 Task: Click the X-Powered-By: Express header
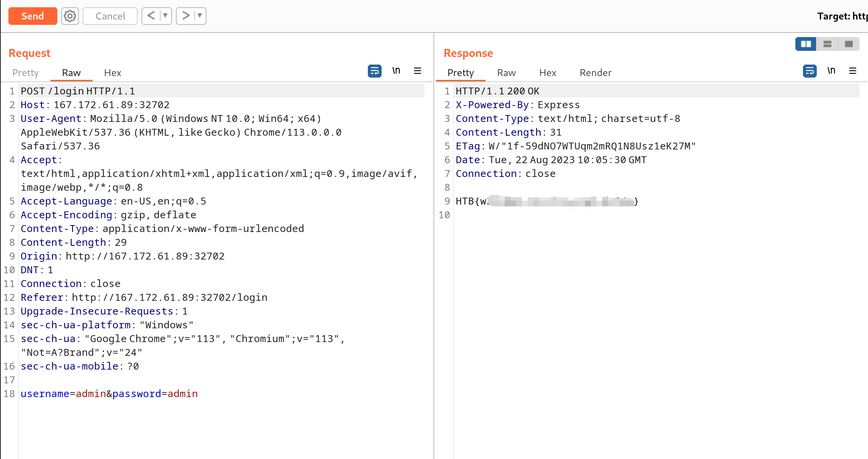point(518,105)
